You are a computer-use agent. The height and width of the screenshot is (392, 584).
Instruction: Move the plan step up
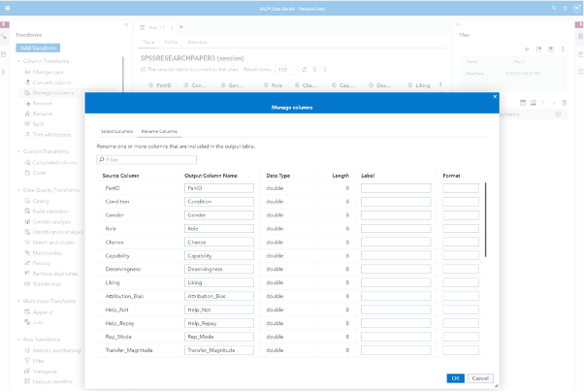pos(543,103)
